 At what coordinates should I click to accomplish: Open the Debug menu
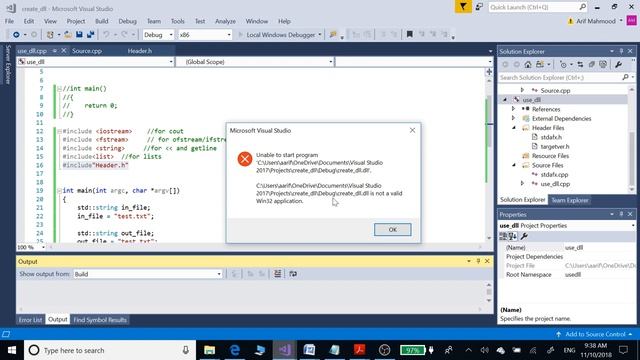tap(127, 21)
